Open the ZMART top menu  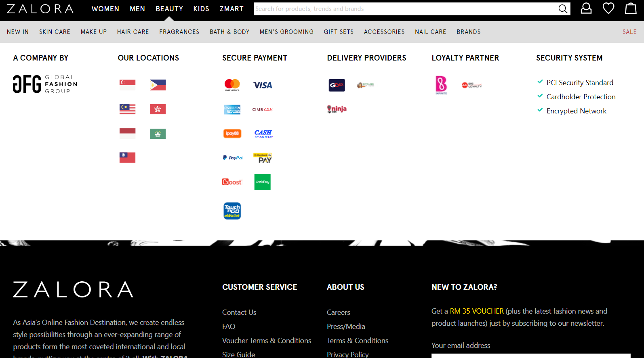pyautogui.click(x=232, y=9)
